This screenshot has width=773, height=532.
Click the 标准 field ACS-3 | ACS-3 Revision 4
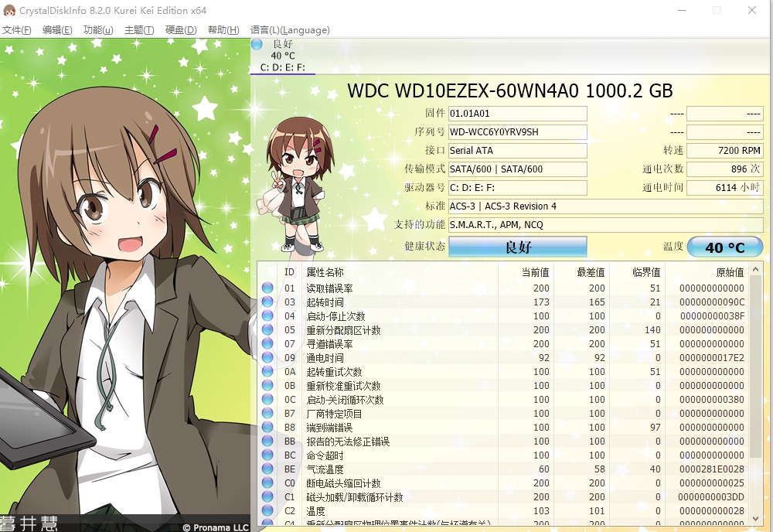[x=606, y=206]
